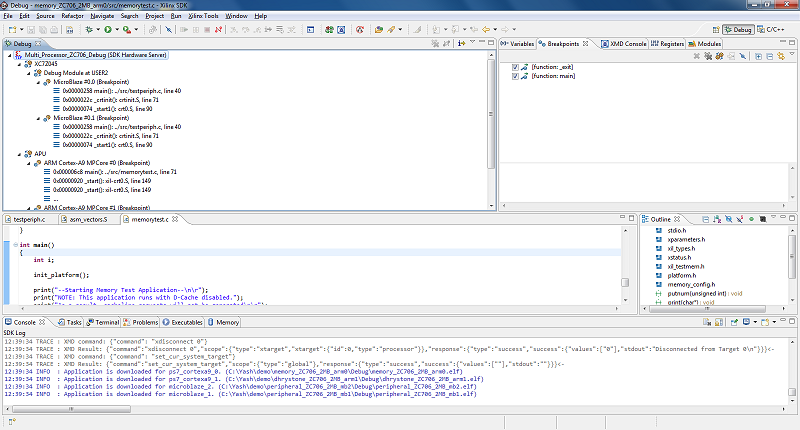Click the External Tools run icon

click(127, 30)
